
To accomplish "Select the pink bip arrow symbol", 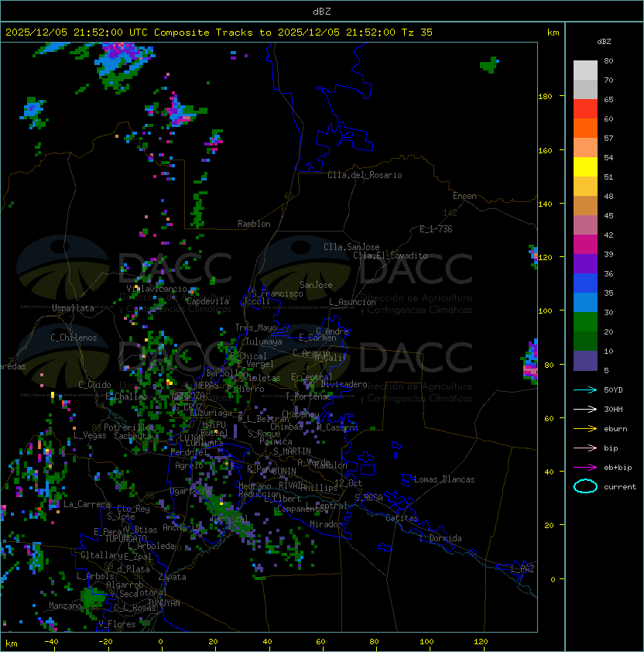I will (x=585, y=448).
